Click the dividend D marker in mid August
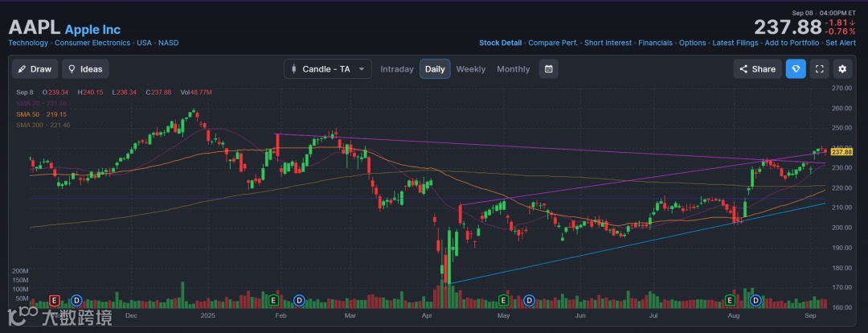This screenshot has height=333, width=868. (755, 300)
